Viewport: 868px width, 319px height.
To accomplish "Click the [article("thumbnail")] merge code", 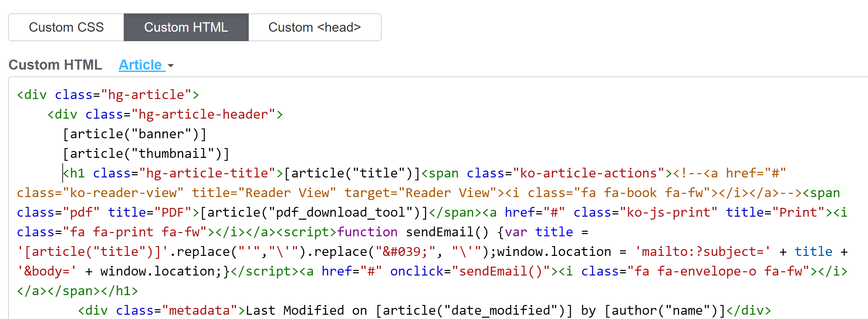I will pos(146,154).
